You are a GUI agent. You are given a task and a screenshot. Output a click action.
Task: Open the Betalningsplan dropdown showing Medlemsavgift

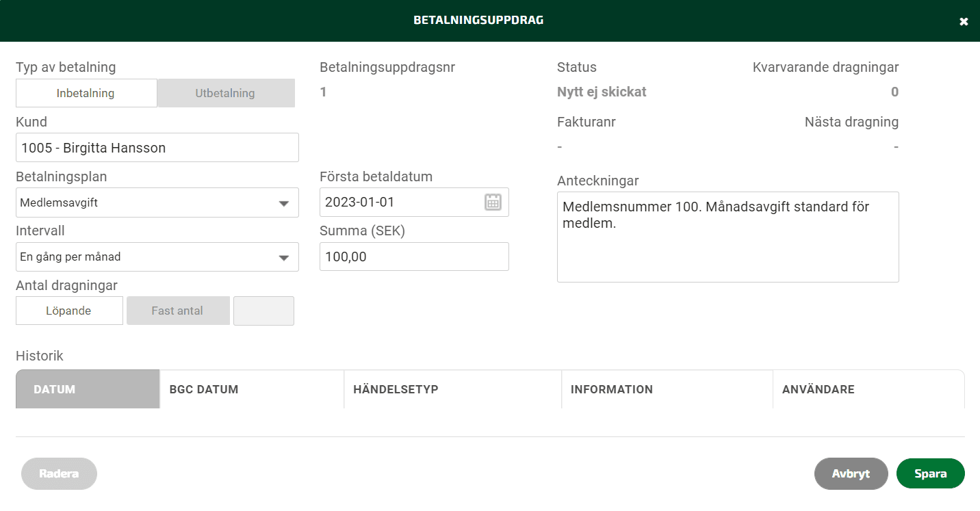[157, 202]
